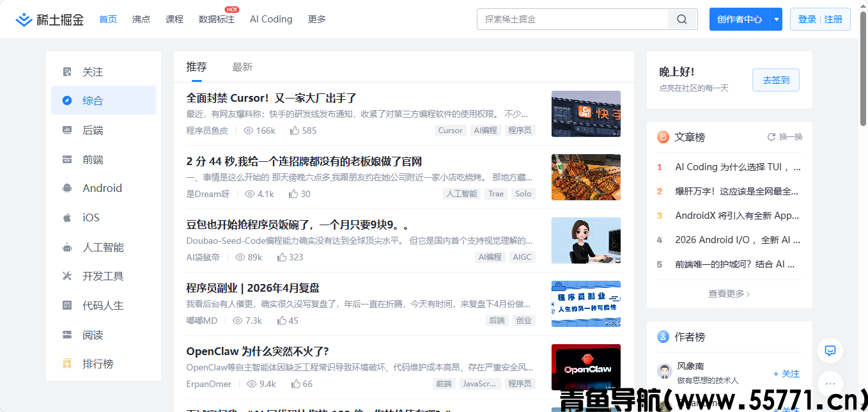The width and height of the screenshot is (868, 412).
Task: Open the 更多 navigation menu
Action: 317,19
